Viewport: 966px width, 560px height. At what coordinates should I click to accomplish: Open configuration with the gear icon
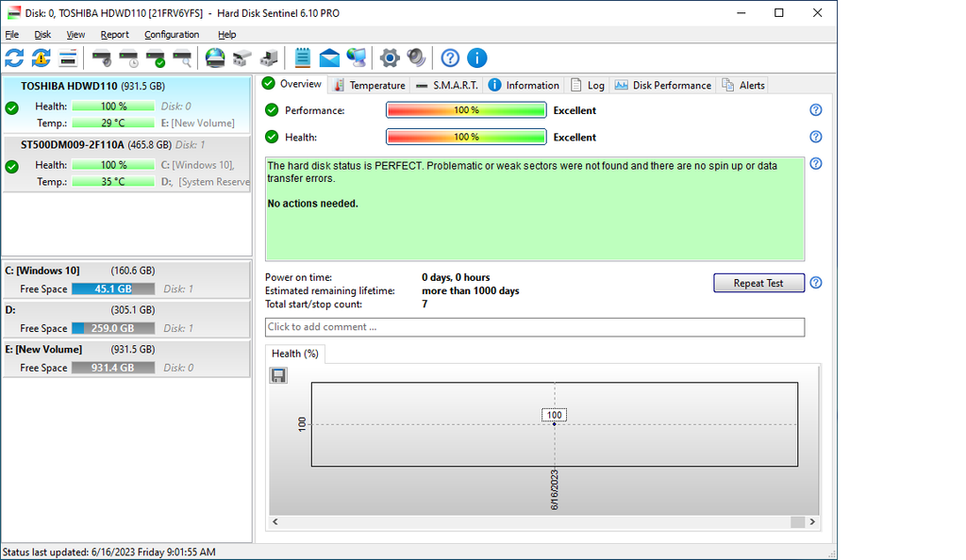(390, 58)
